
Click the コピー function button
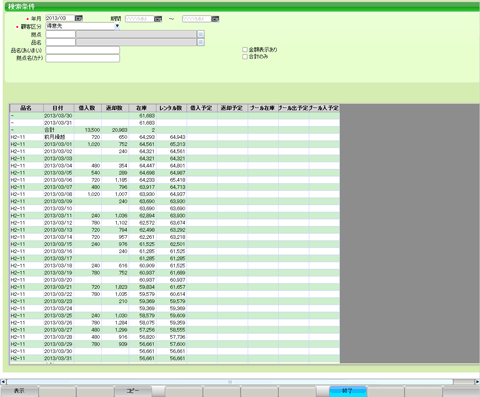[x=133, y=391]
